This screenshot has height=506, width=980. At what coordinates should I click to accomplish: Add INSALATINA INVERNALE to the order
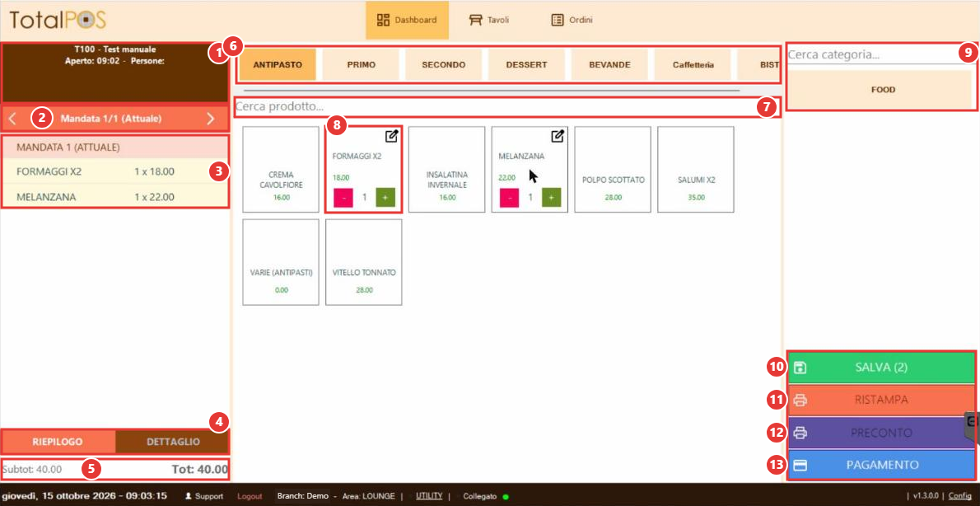447,170
